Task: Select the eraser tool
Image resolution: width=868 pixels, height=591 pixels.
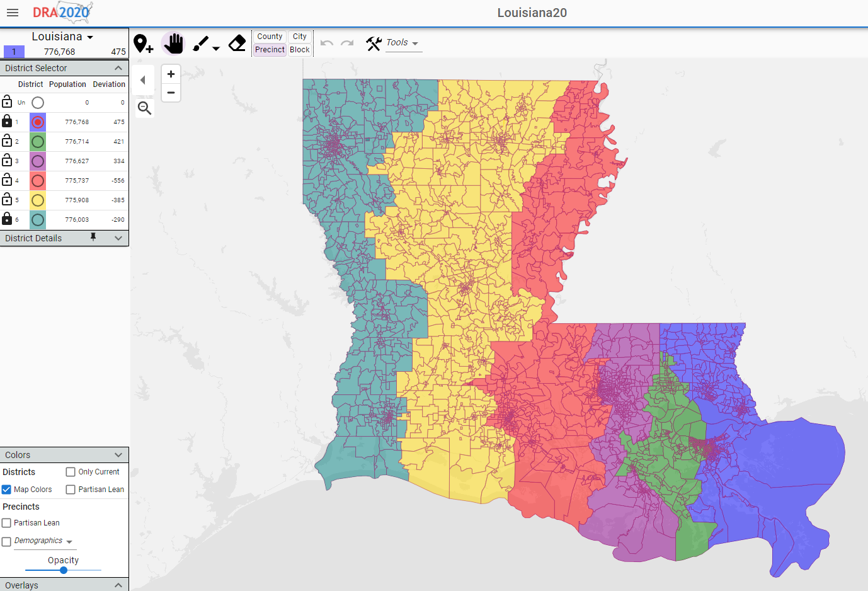Action: [237, 43]
